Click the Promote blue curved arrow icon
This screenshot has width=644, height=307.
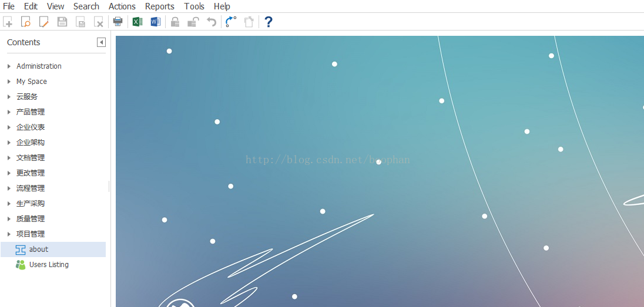232,22
